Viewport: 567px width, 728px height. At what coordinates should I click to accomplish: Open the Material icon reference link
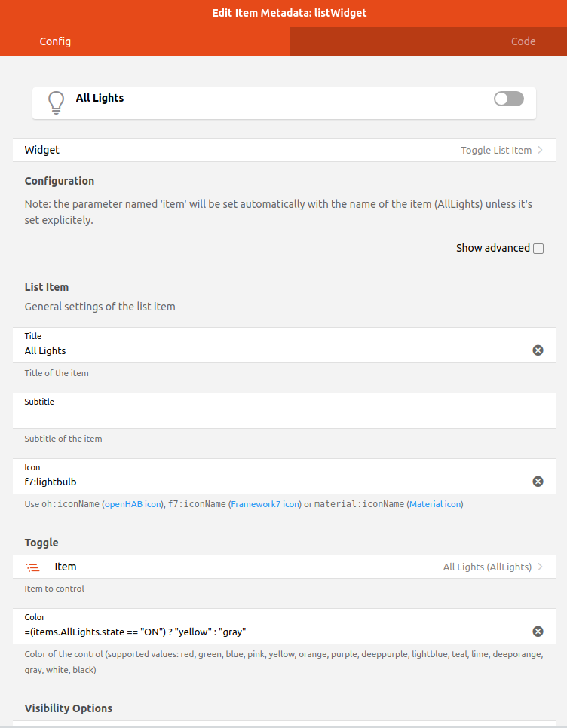pyautogui.click(x=435, y=504)
